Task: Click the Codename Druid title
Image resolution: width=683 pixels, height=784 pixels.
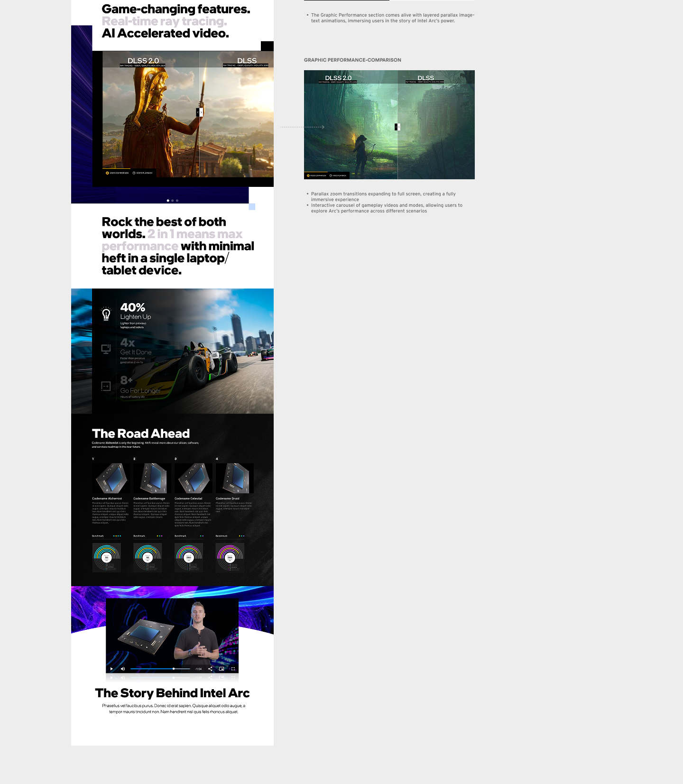Action: tap(228, 498)
